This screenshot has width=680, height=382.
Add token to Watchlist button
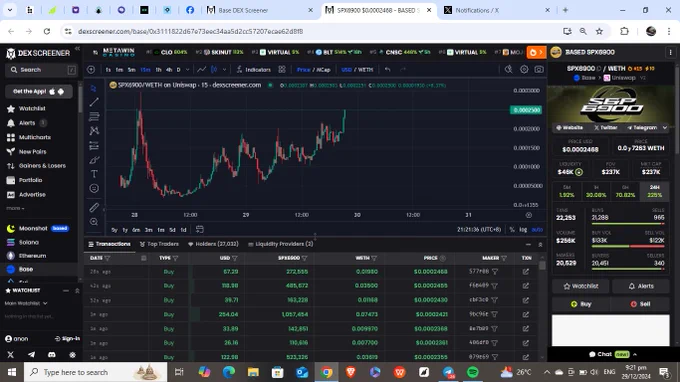point(580,286)
